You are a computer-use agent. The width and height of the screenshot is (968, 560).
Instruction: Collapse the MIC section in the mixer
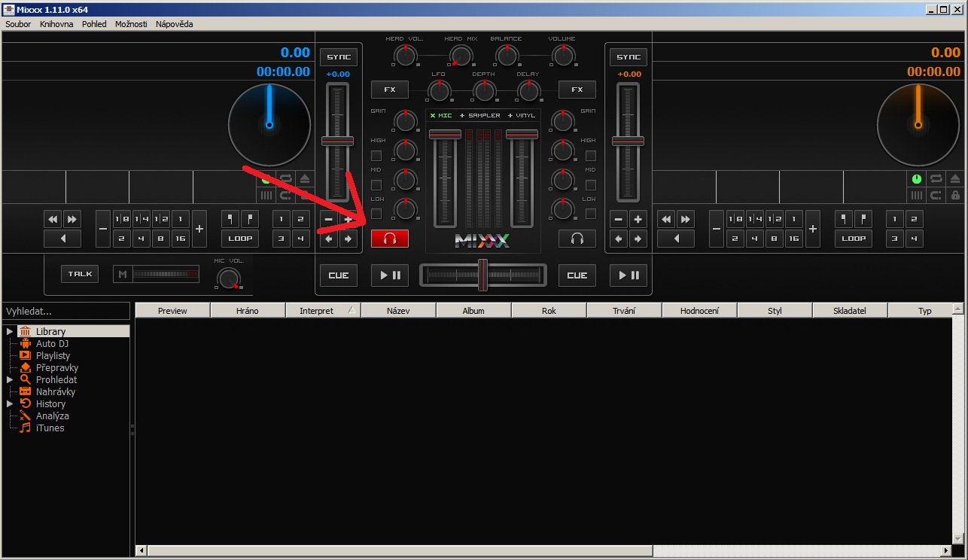pos(441,115)
